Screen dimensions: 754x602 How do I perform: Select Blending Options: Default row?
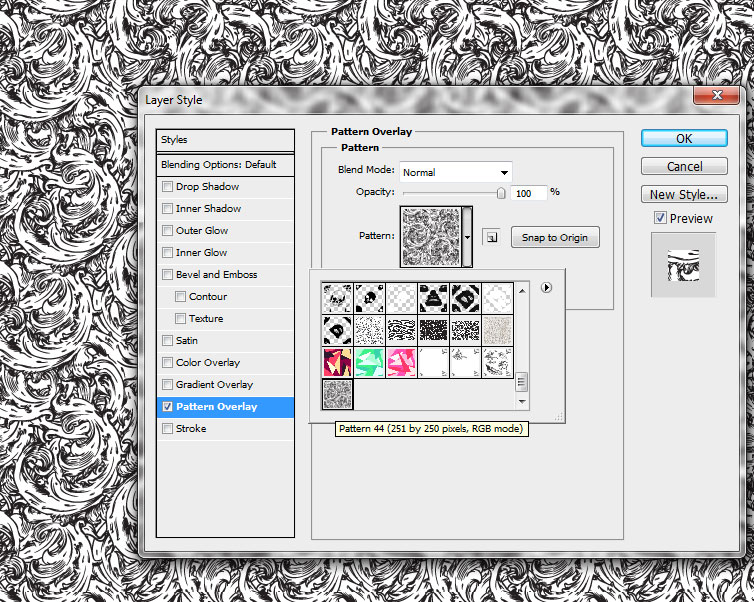point(225,165)
